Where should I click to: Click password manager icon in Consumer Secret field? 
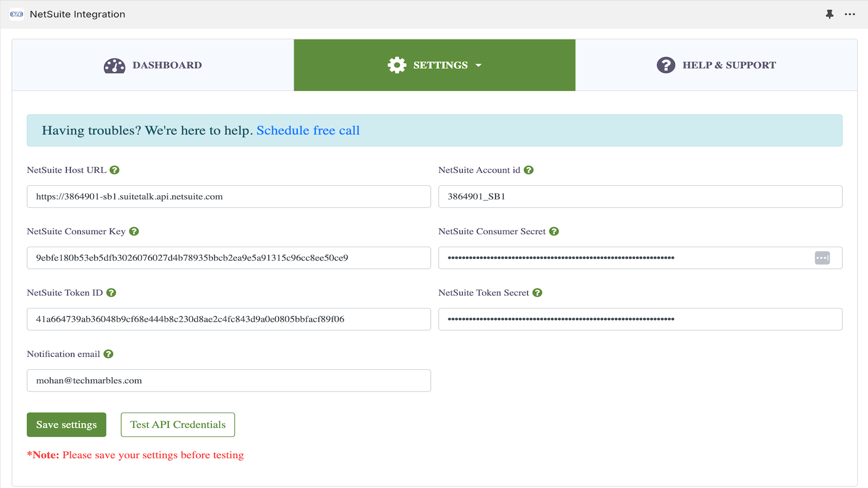[822, 258]
